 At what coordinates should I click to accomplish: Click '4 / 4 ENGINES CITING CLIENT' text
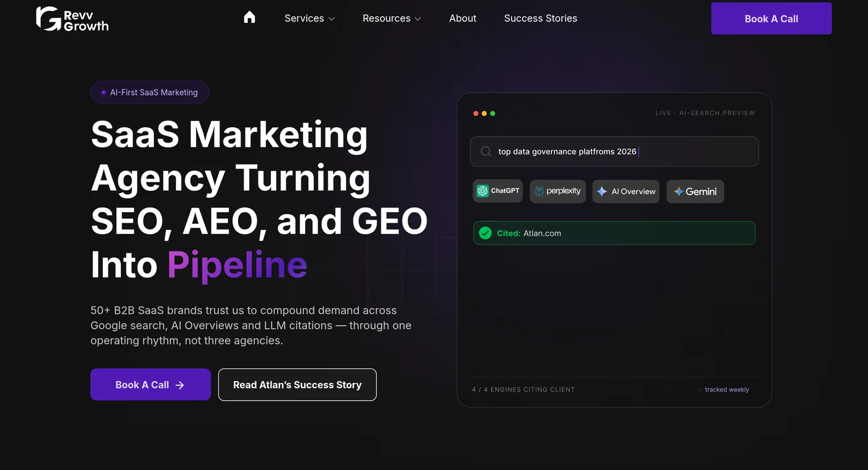click(523, 389)
